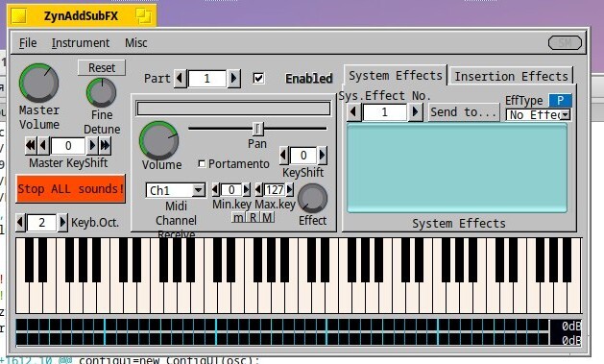The height and width of the screenshot is (364, 604).
Task: Increase part KeyShift with right arrow
Action: pyautogui.click(x=323, y=155)
